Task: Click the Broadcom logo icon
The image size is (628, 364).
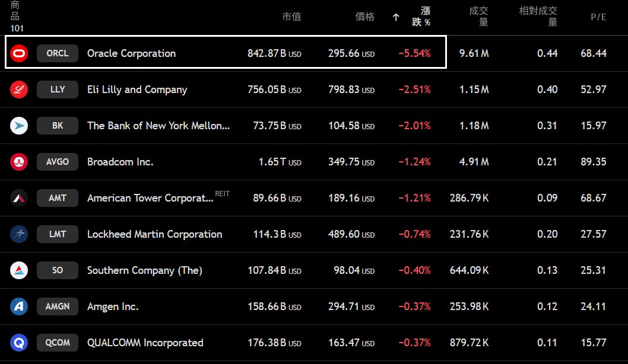Action: coord(19,162)
